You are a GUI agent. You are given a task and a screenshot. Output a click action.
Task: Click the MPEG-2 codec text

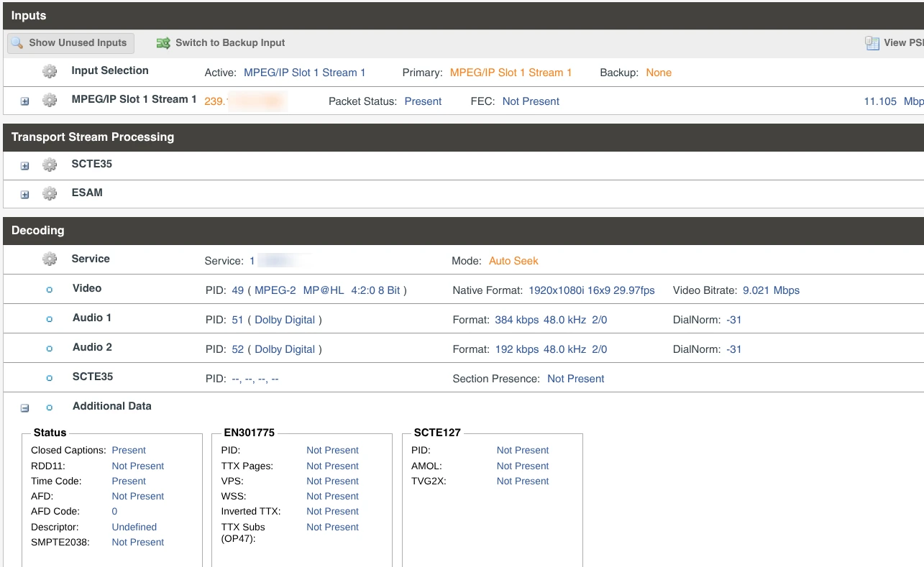[x=275, y=290]
